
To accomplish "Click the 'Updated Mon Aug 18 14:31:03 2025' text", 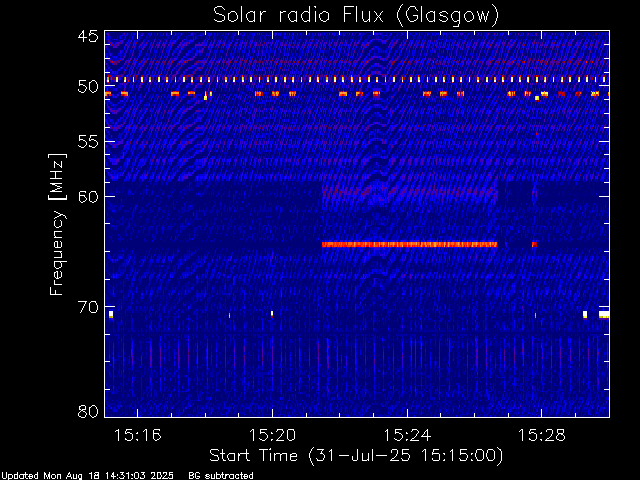I will point(87,476).
